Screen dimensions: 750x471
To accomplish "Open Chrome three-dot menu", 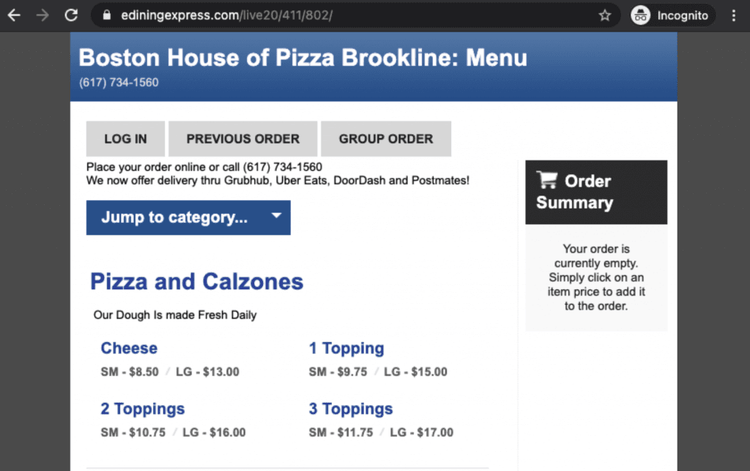I will tap(733, 16).
